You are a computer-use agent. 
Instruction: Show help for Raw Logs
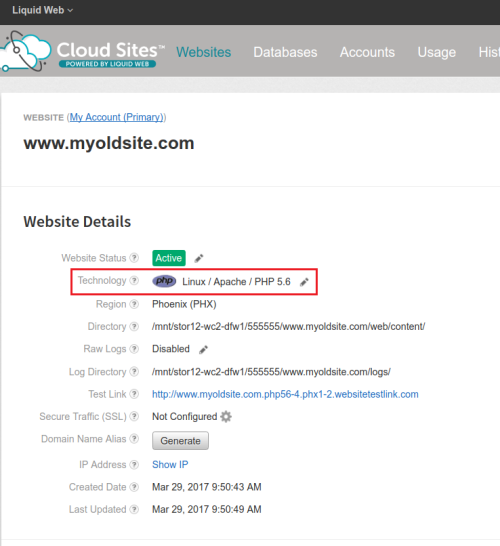pos(134,349)
